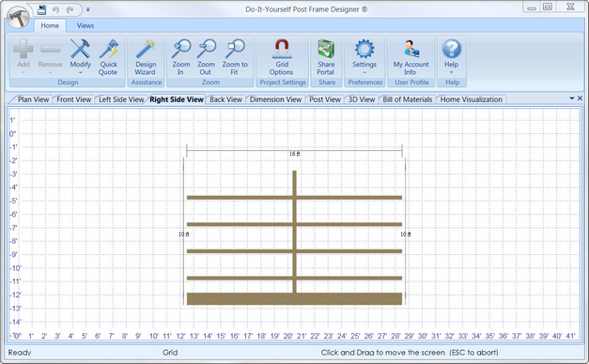Launch the Quick Quote tool
The height and width of the screenshot is (364, 589).
click(x=108, y=56)
